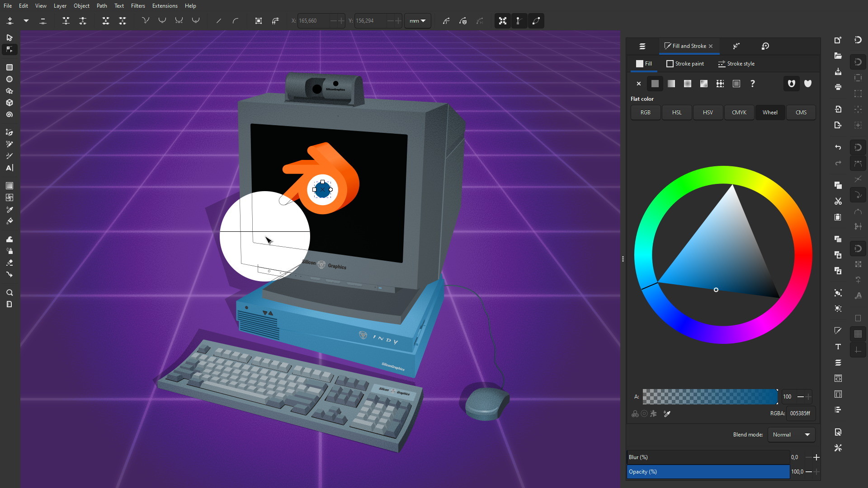Switch color mode to HSL
This screenshot has width=868, height=488.
pos(676,113)
